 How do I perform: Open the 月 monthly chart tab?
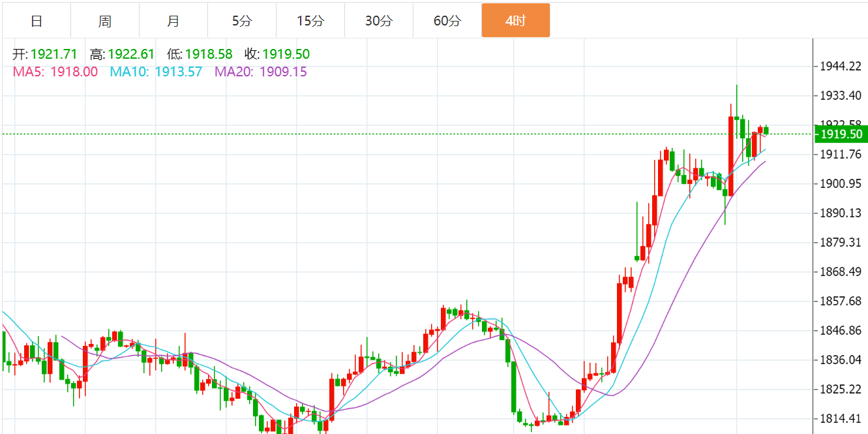pyautogui.click(x=173, y=21)
